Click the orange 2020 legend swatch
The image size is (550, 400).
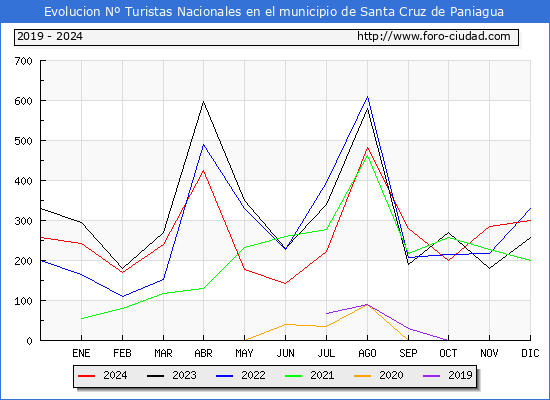pyautogui.click(x=362, y=376)
